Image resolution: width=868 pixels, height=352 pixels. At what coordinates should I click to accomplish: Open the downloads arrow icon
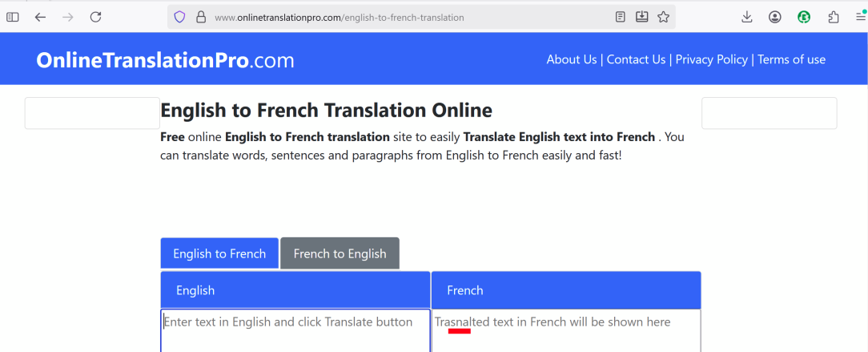[x=747, y=17]
